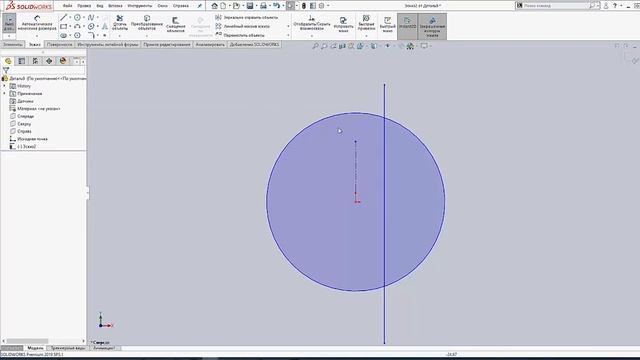Open the Окно menu

[x=162, y=6]
